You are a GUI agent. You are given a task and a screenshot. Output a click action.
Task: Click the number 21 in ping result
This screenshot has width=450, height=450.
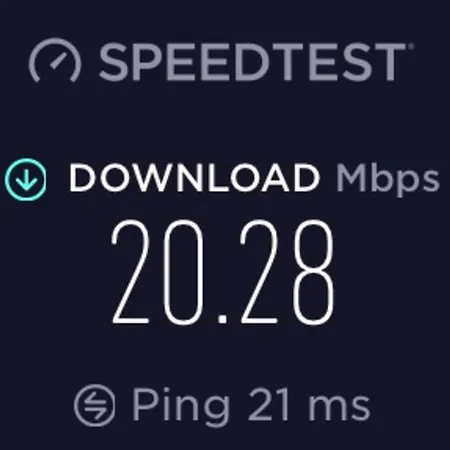tap(268, 404)
